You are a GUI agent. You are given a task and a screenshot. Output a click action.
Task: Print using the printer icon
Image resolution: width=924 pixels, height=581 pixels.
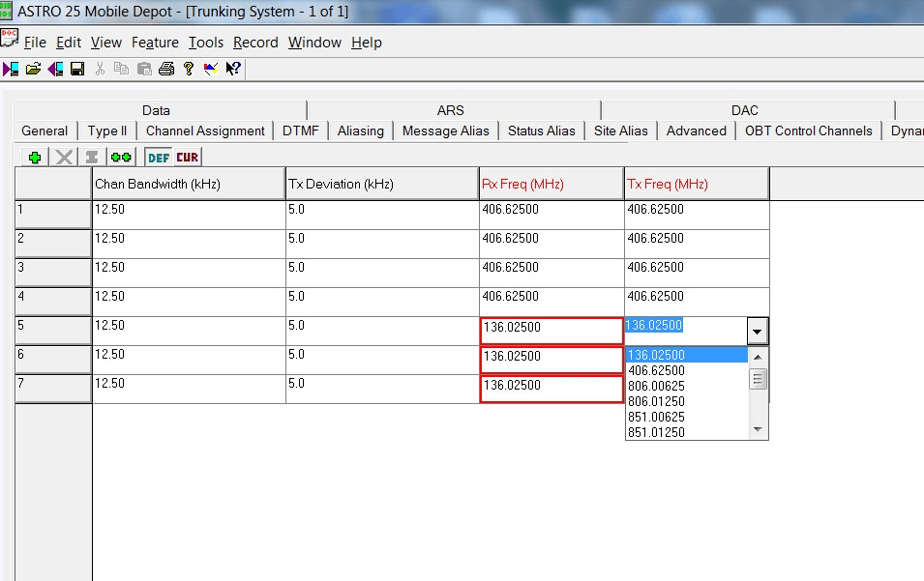(x=165, y=69)
